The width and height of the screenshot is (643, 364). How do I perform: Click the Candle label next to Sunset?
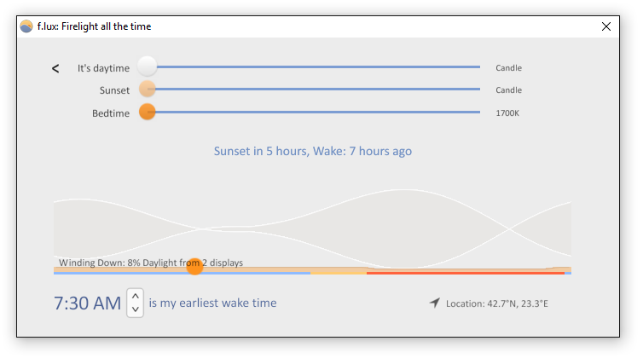[508, 90]
